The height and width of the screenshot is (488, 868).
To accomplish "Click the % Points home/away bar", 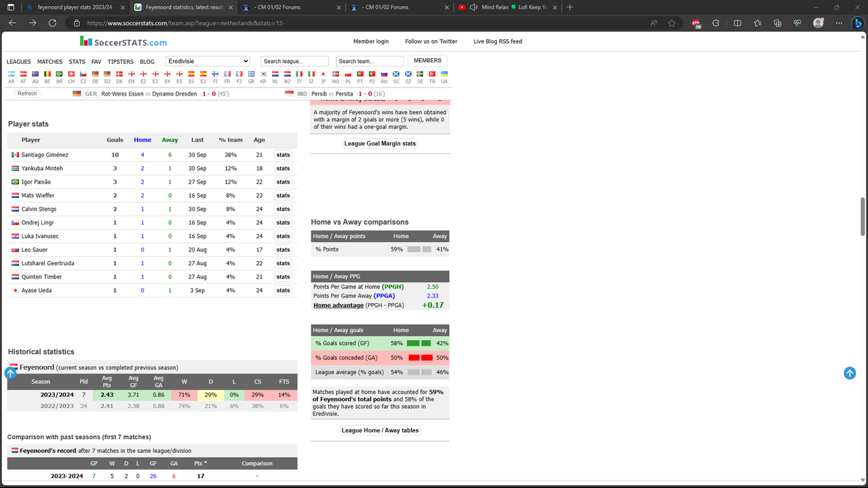I will click(420, 249).
